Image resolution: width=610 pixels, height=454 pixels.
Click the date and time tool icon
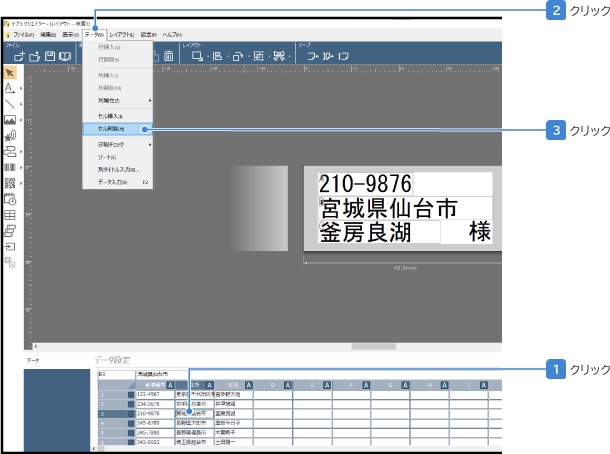pos(9,199)
